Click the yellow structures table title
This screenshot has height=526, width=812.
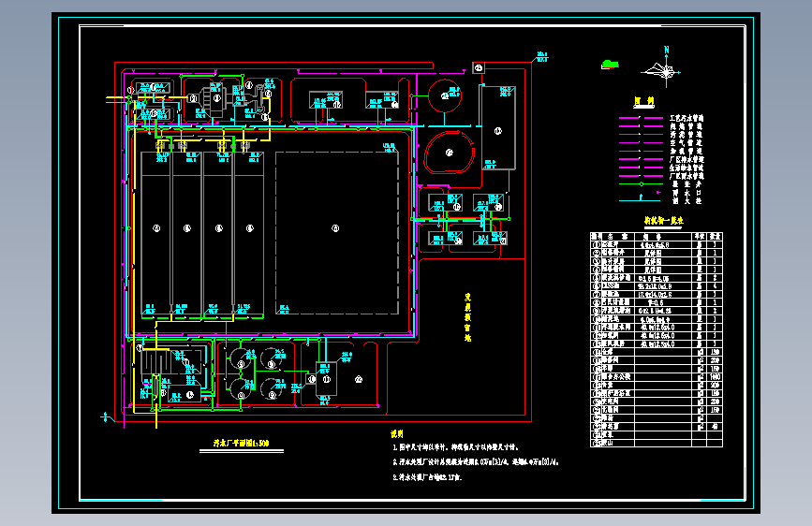[x=663, y=221]
